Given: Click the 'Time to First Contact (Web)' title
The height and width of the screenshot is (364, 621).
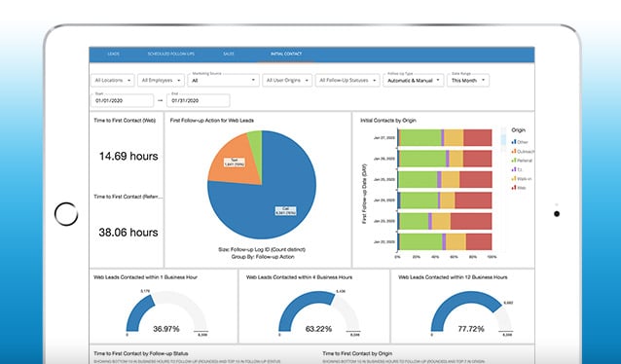Looking at the screenshot, I should (125, 120).
